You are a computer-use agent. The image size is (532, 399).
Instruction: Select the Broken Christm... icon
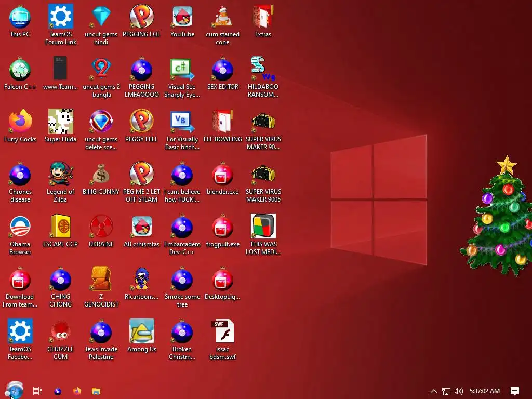point(182,340)
